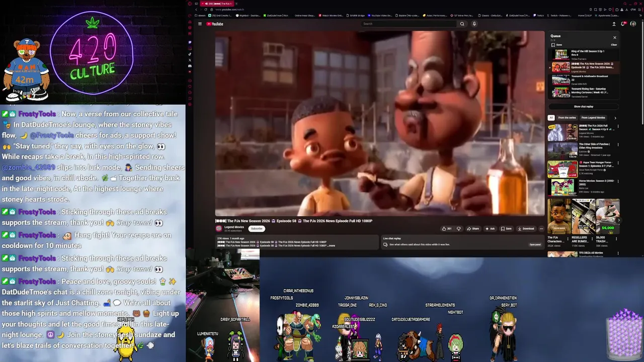644x362 pixels.
Task: Select Toonami & Adultswim Broadcast 22 in queue
Action: 584,80
